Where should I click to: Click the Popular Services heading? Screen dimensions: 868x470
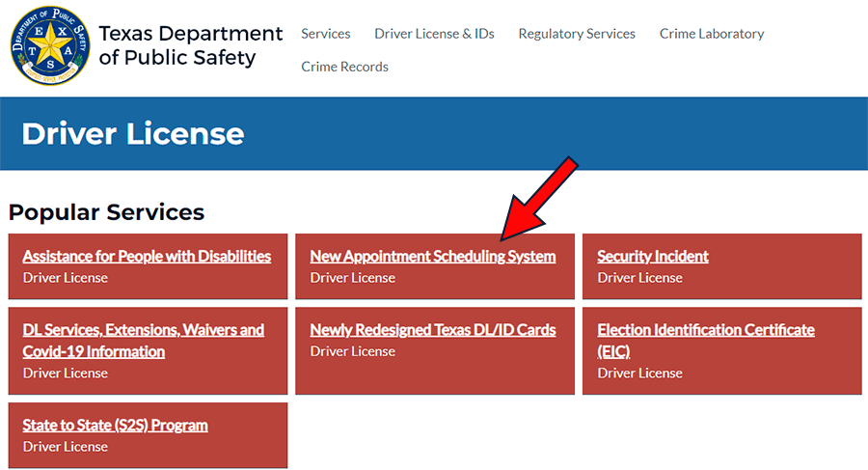pos(106,212)
